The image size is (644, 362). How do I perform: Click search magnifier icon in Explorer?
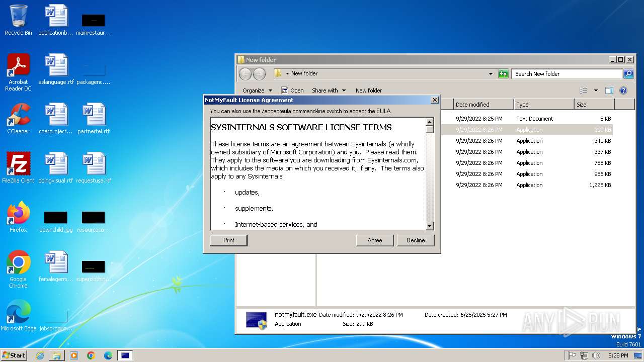pos(628,74)
